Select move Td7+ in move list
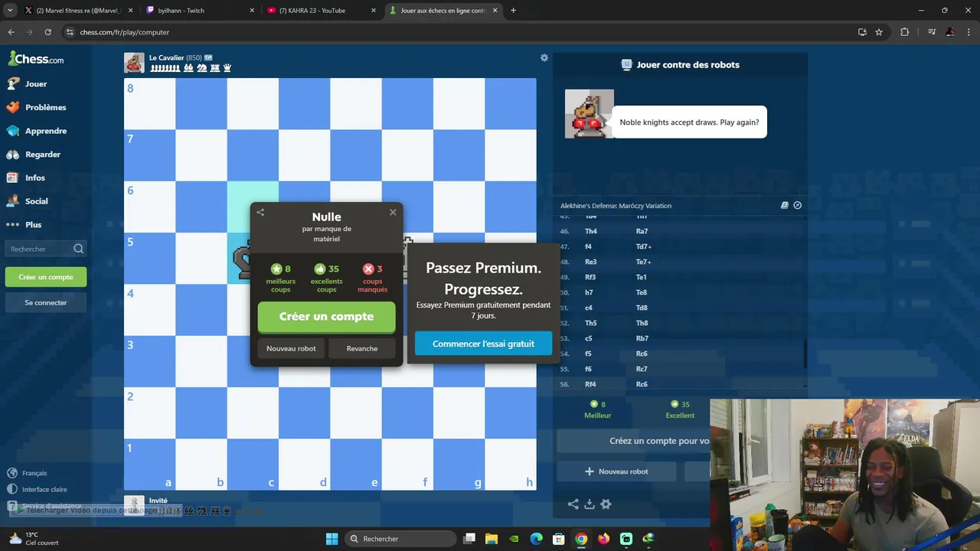 644,246
